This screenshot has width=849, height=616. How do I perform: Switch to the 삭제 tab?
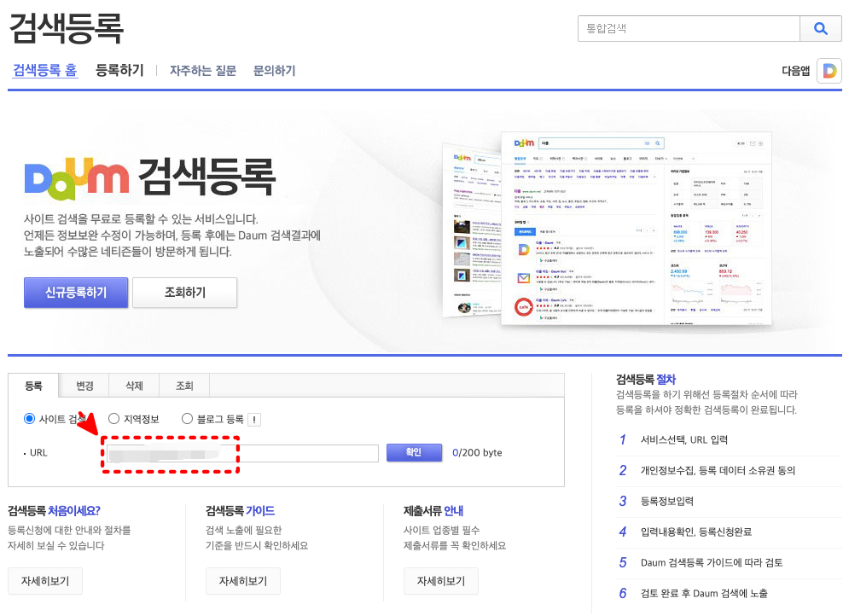[133, 386]
